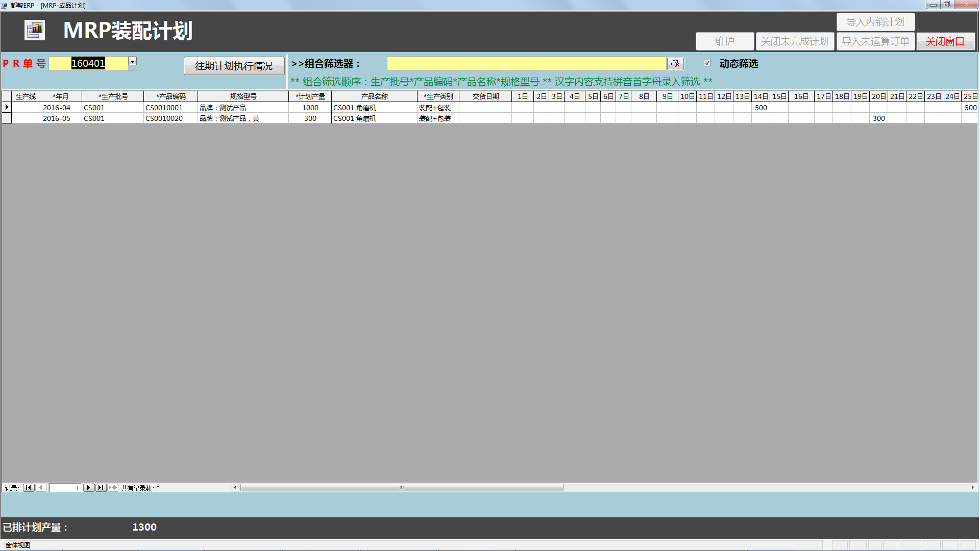Click the app icon in the title bar
Screen dimensions: 980x551
click(5, 5)
